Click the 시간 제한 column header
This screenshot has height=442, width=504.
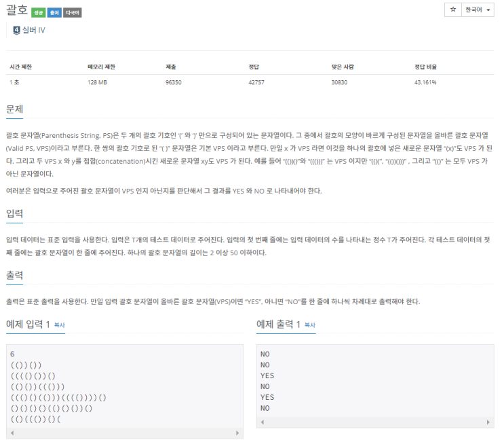[x=20, y=67]
